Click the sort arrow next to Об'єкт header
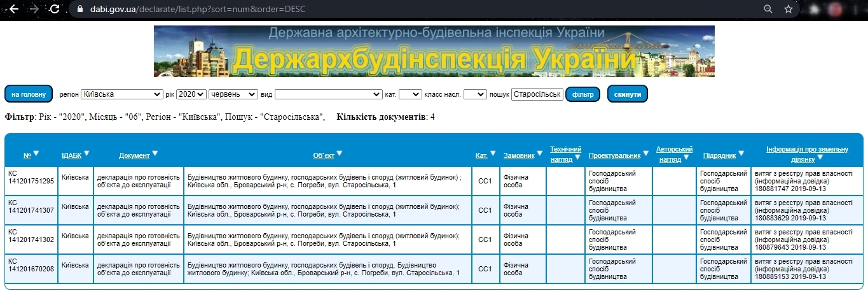This screenshot has height=293, width=868. click(340, 154)
